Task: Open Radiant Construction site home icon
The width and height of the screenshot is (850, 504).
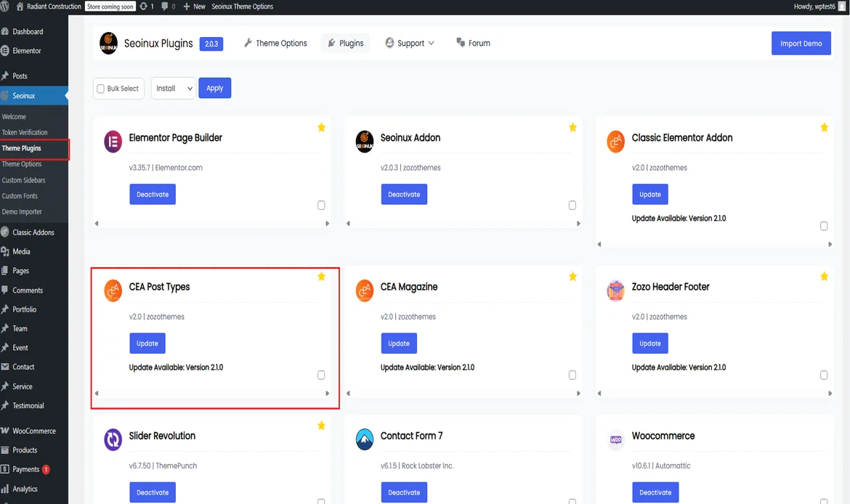Action: pyautogui.click(x=20, y=7)
